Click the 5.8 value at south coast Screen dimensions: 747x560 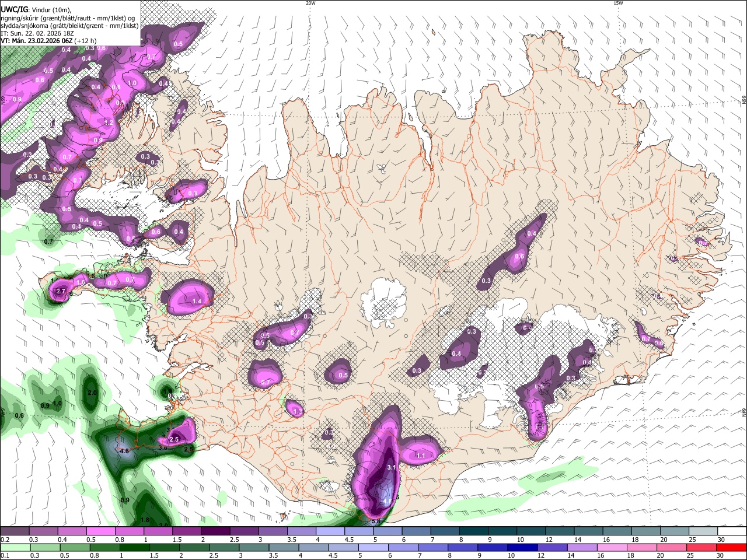click(x=376, y=521)
